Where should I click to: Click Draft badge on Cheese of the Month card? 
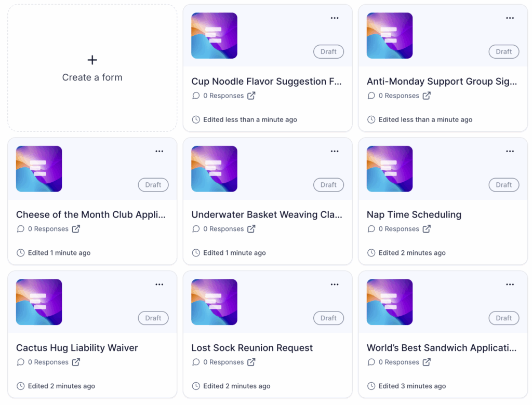tap(153, 185)
